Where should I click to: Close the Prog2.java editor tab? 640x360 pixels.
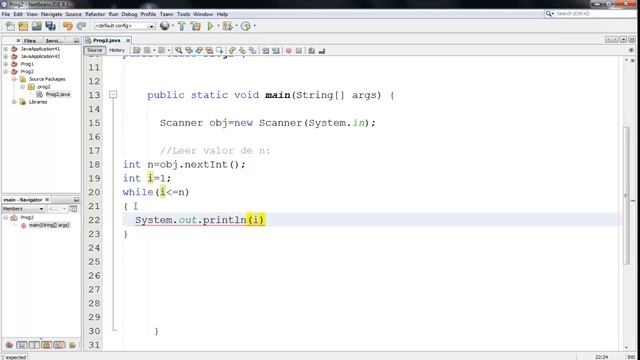click(128, 40)
